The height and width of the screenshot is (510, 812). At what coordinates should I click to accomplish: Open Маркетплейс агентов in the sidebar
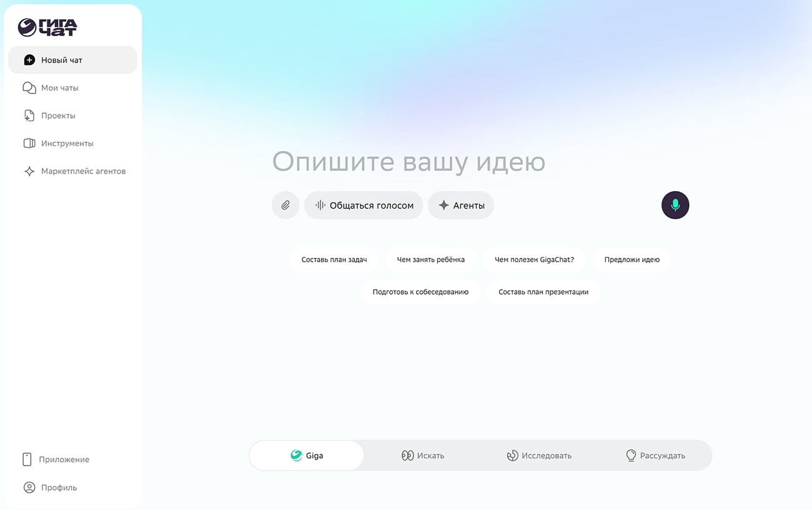[x=74, y=170]
